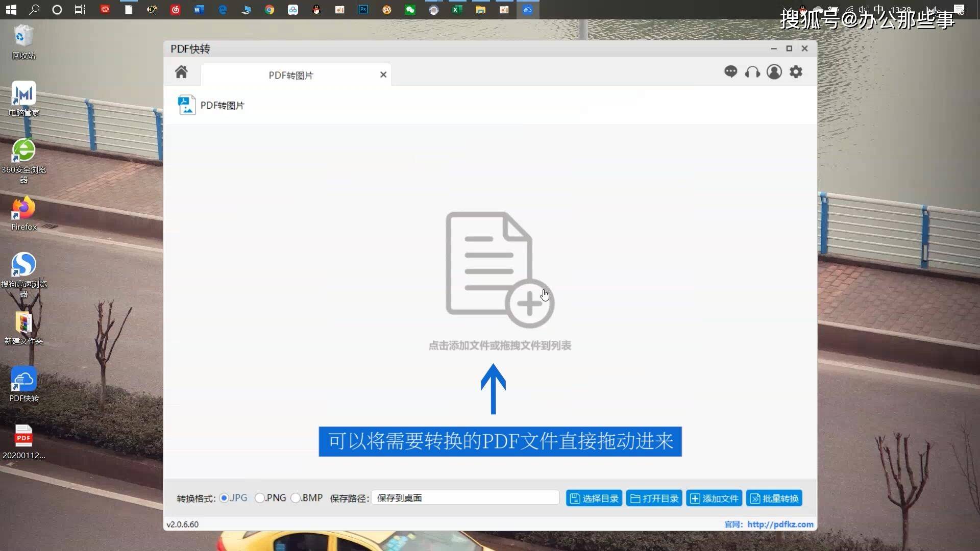The width and height of the screenshot is (980, 551).
Task: Select JPG conversion format
Action: (224, 498)
